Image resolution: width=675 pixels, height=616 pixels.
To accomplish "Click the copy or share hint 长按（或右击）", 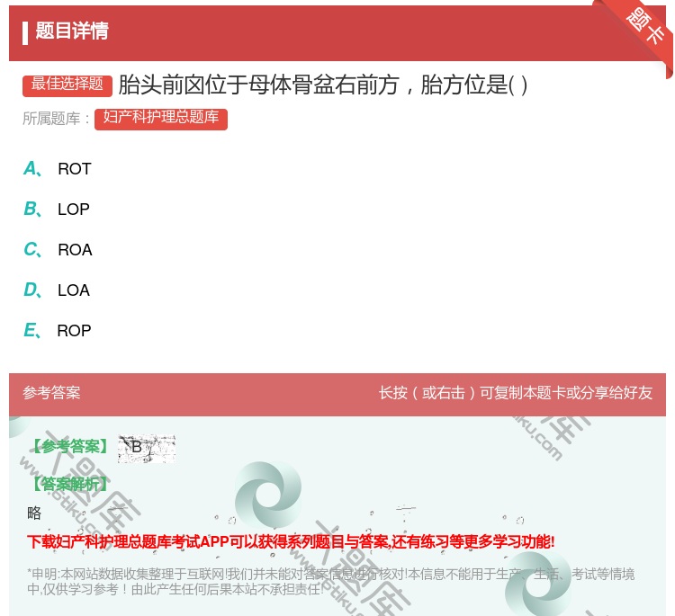I will pyautogui.click(x=516, y=393).
